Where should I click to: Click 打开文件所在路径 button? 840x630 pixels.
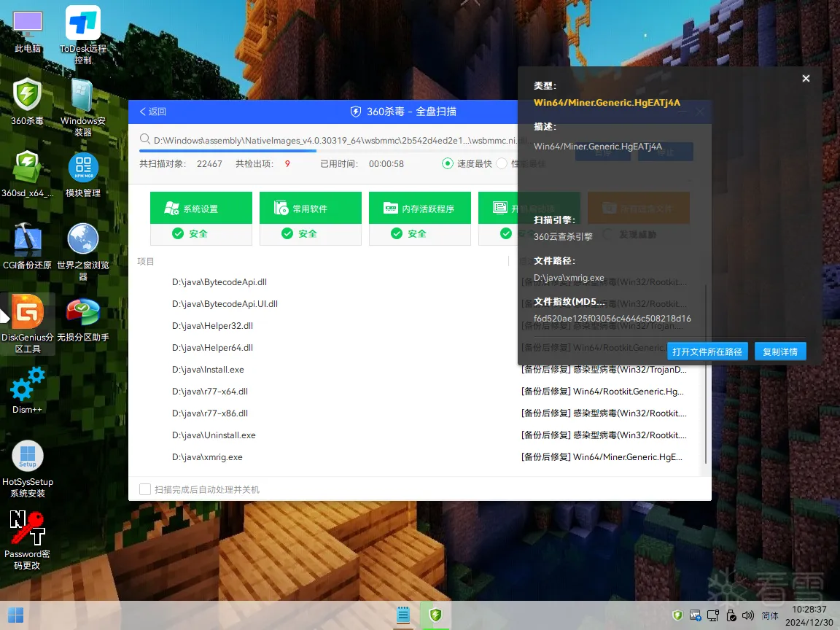click(x=707, y=351)
